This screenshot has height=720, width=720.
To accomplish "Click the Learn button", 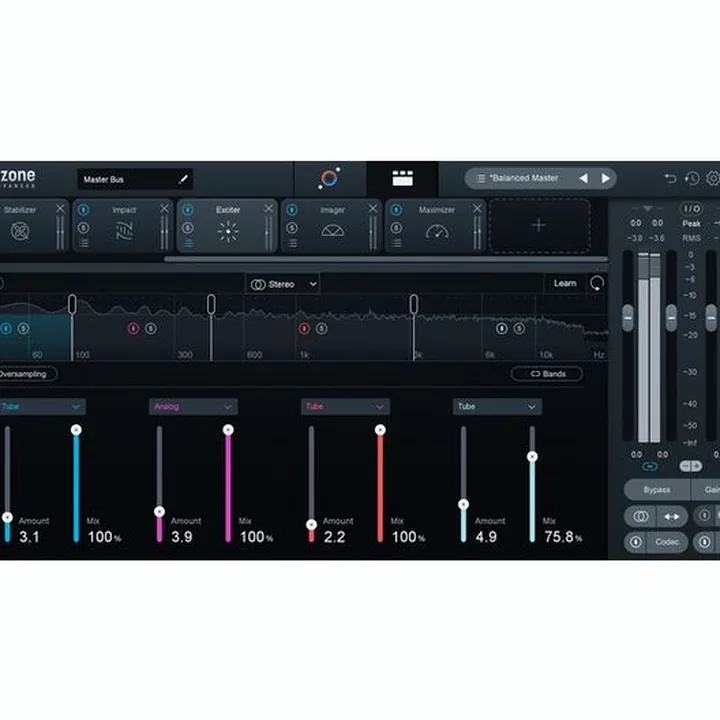I will coord(565,283).
